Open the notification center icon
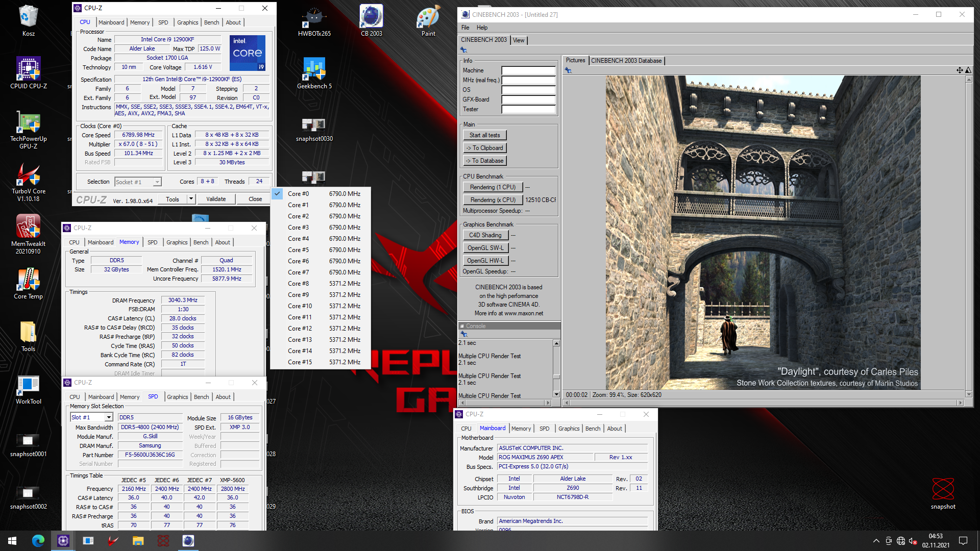 pyautogui.click(x=963, y=541)
